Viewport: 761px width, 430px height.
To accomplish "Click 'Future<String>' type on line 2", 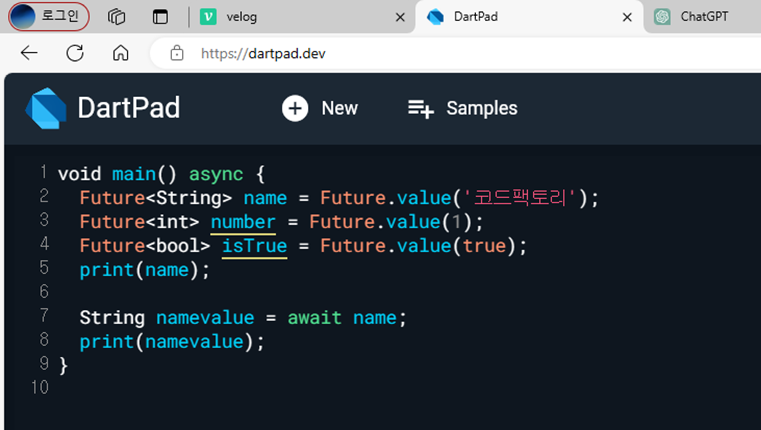I will tap(156, 198).
